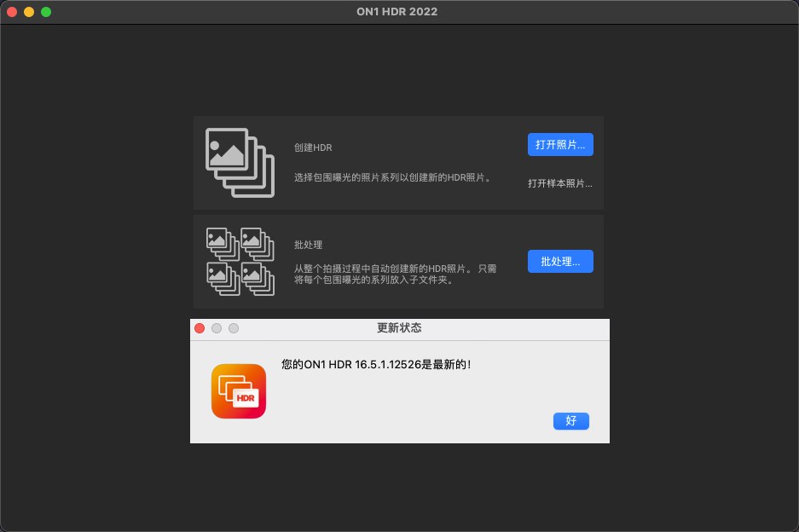This screenshot has width=799, height=532.
Task: Click the 从整个拍摄过程中自动创建 description text
Action: click(x=395, y=275)
